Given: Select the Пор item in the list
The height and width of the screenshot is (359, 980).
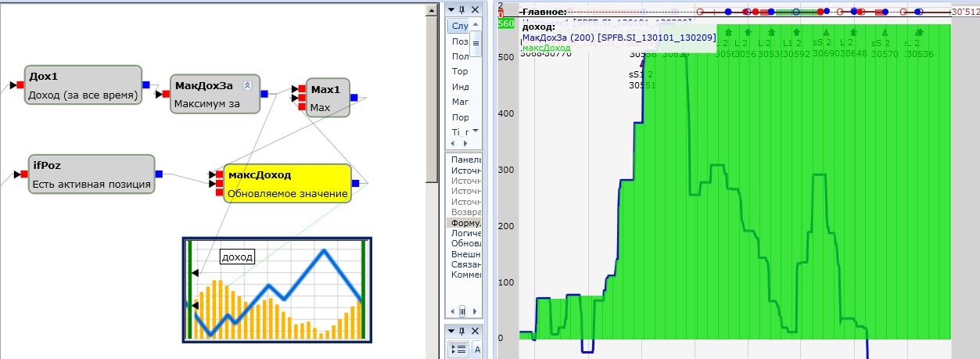Looking at the screenshot, I should click(x=459, y=117).
